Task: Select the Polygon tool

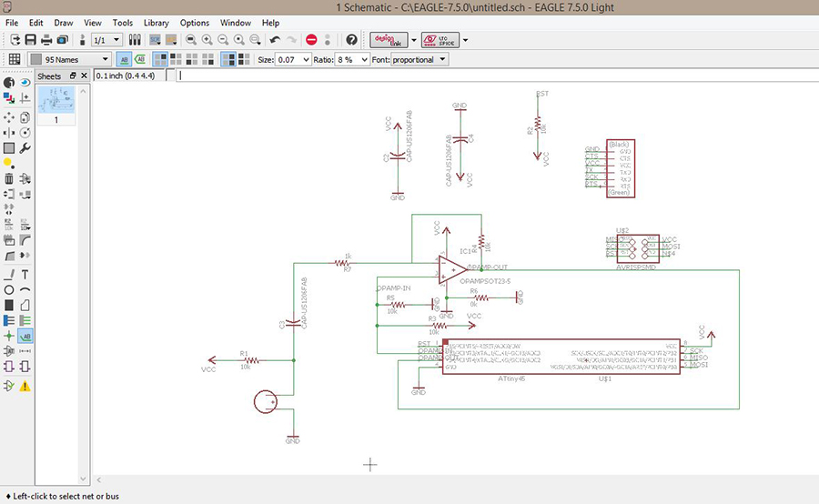Action: [25, 305]
